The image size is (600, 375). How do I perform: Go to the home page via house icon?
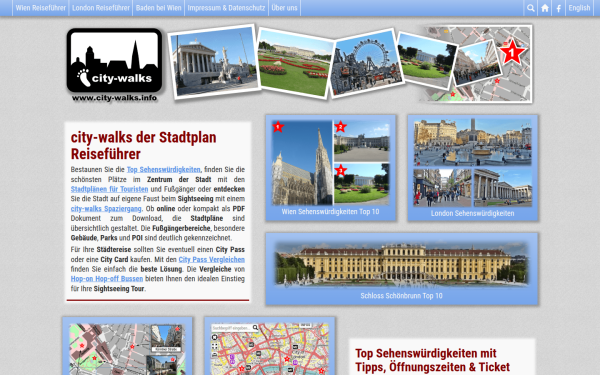(x=545, y=8)
